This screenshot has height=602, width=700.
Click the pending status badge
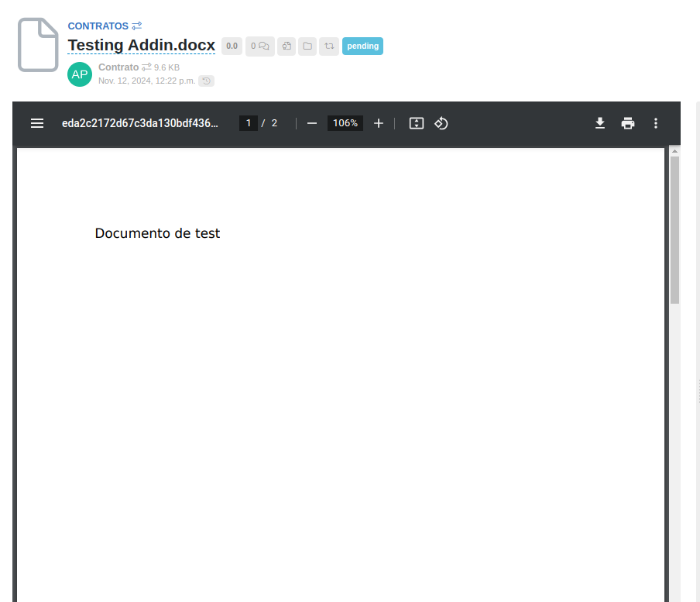362,46
